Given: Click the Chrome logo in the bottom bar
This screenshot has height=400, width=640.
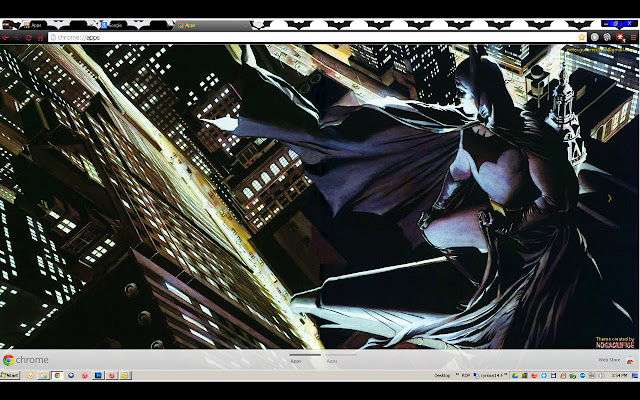Looking at the screenshot, I should tap(8, 360).
